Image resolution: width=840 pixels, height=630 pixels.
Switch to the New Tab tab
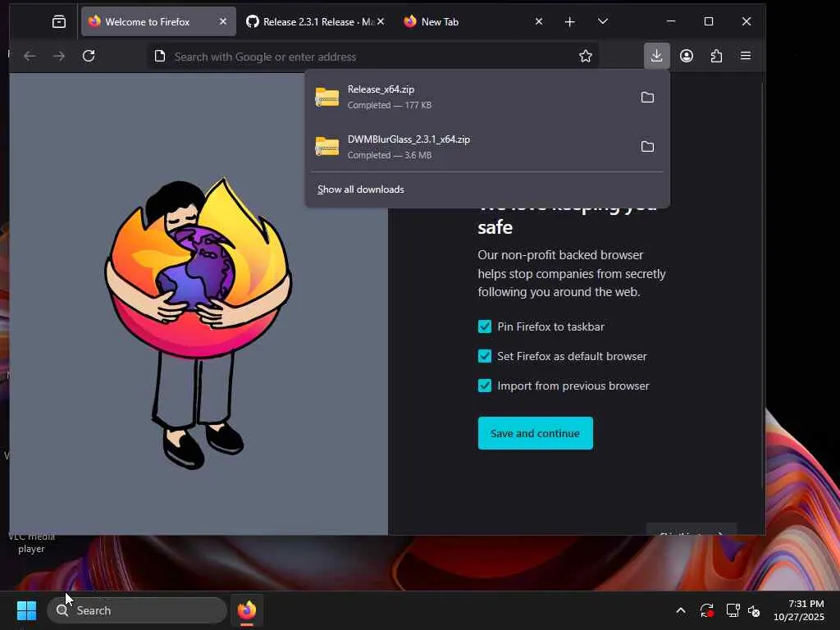[x=473, y=21]
